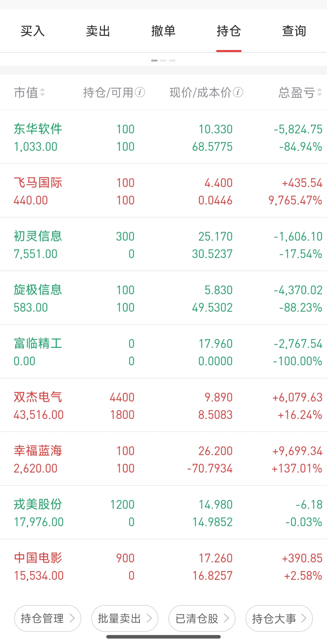Open 持仓大事 events button
Image resolution: width=327 pixels, height=644 pixels.
279,618
